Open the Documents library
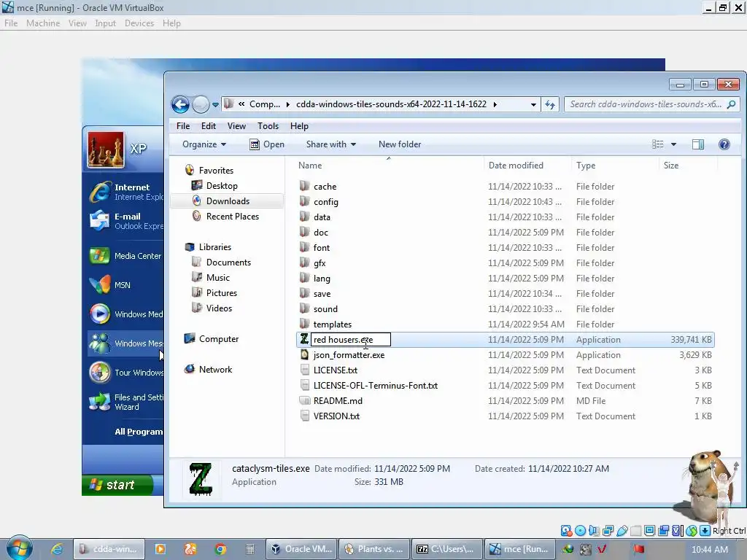 point(228,262)
